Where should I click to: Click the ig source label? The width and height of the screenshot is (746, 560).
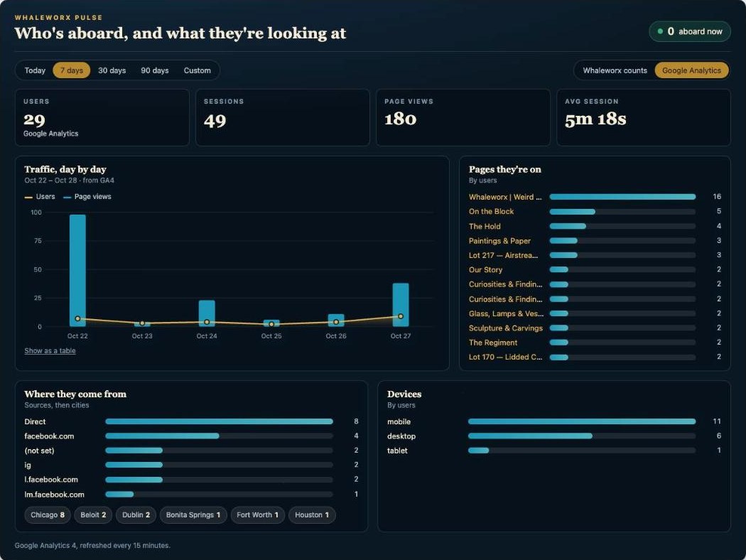(28, 465)
